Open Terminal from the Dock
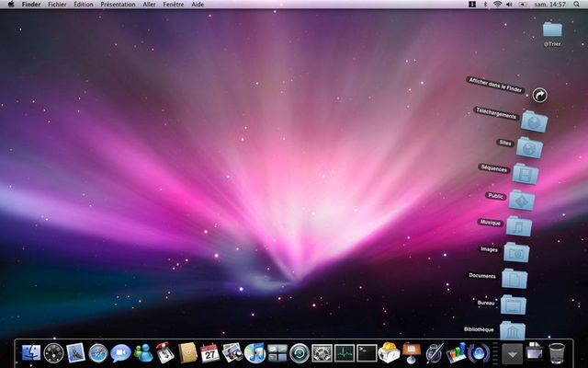588x368 pixels. click(367, 353)
